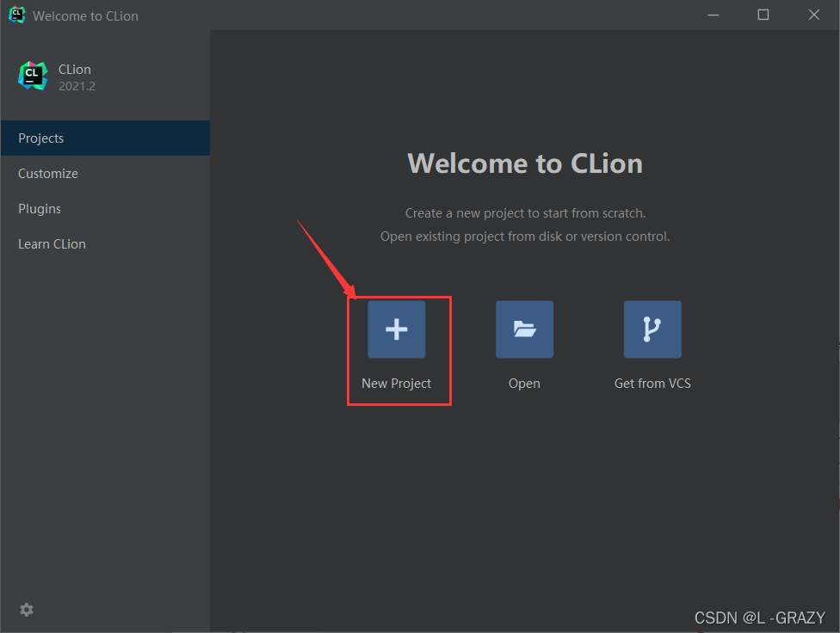Go to the Learn CLion tab
Image resolution: width=840 pixels, height=633 pixels.
[x=106, y=244]
